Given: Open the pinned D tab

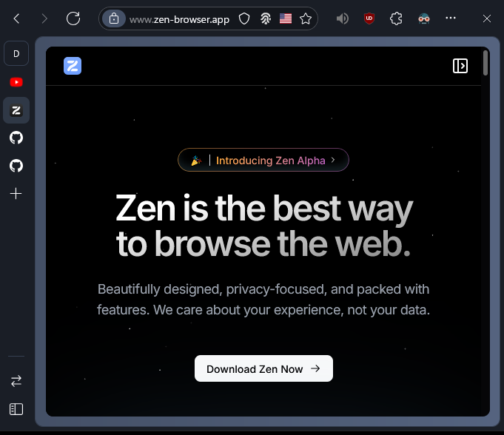Looking at the screenshot, I should (x=16, y=54).
